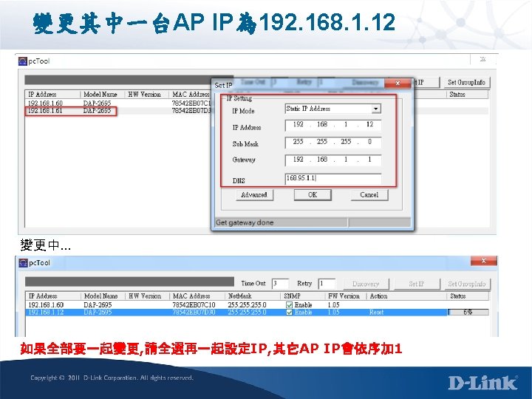Click IP Address column header in upper window
The image size is (532, 399).
(x=52, y=95)
